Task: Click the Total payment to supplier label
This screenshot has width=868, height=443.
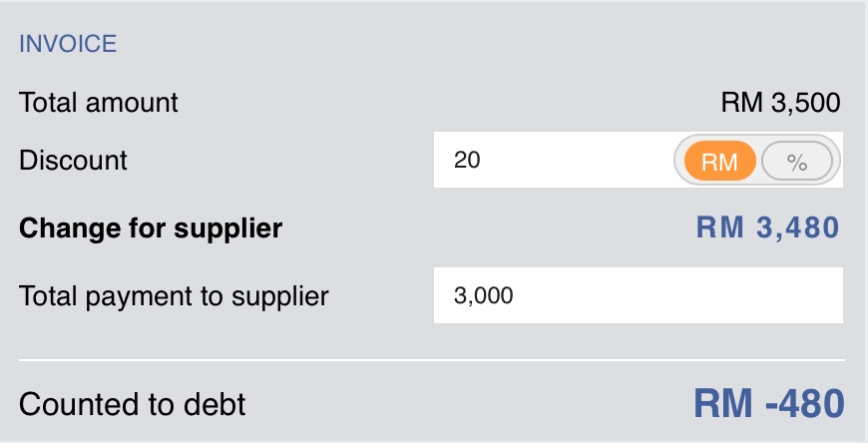Action: (174, 295)
